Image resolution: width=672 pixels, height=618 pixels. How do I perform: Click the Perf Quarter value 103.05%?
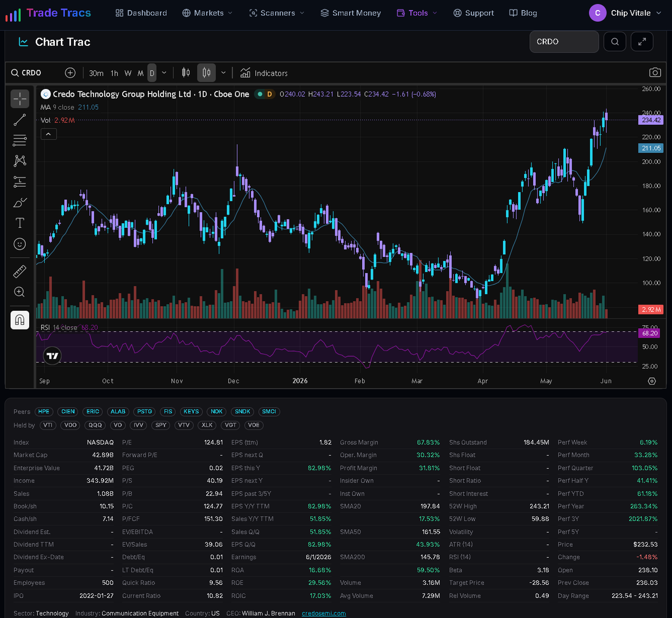[645, 468]
